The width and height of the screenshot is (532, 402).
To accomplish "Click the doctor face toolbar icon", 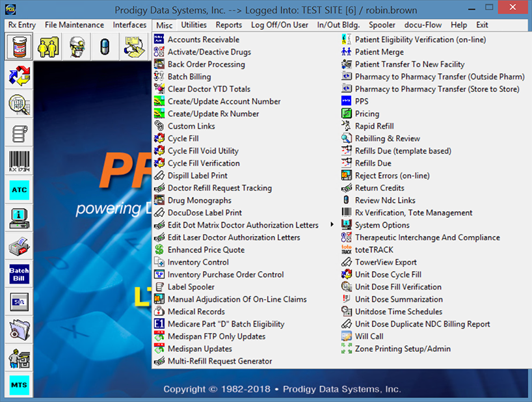I will (77, 47).
